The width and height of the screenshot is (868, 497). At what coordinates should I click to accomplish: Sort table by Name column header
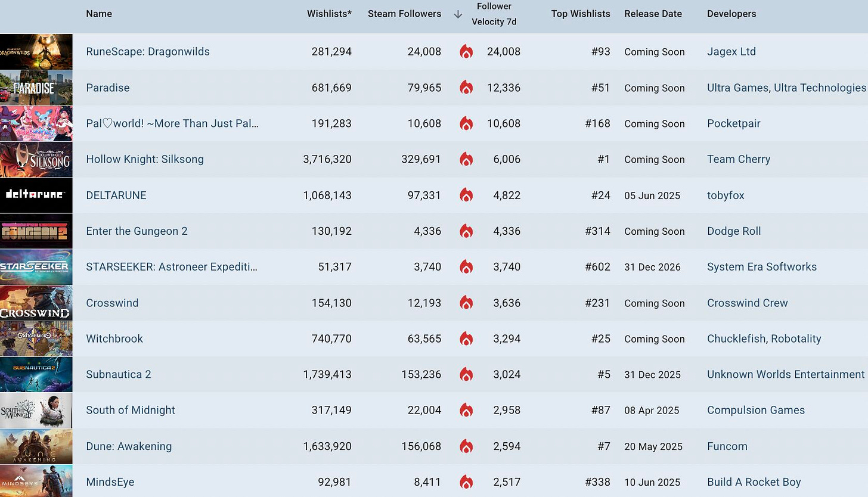point(99,14)
